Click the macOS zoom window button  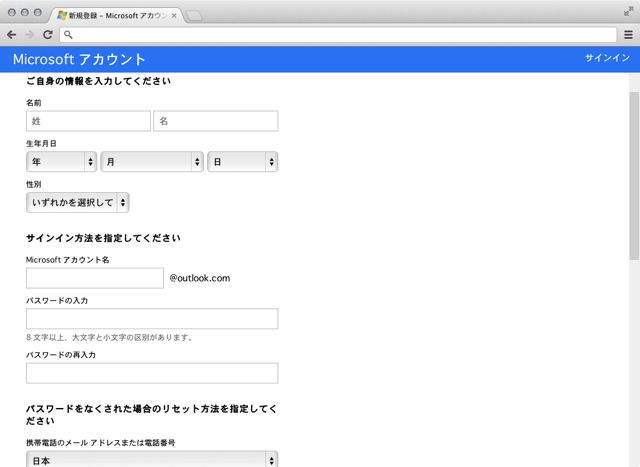(x=38, y=12)
